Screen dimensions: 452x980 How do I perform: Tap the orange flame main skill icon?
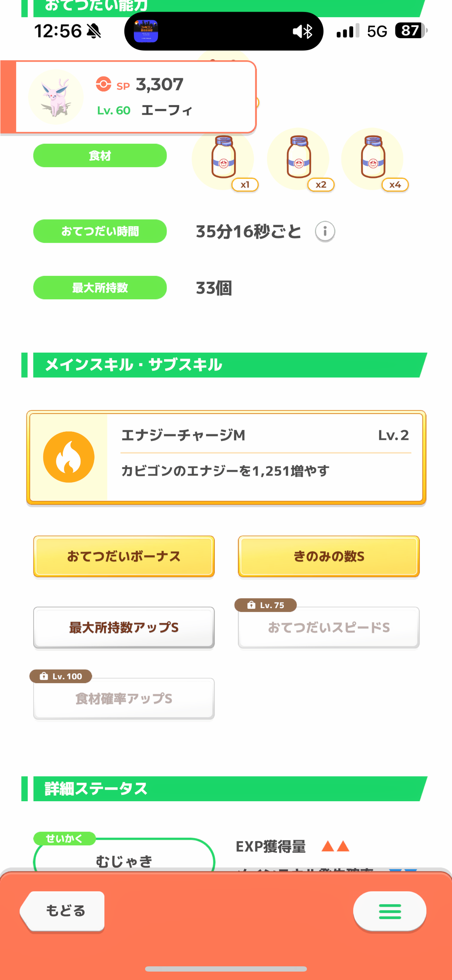coord(69,457)
